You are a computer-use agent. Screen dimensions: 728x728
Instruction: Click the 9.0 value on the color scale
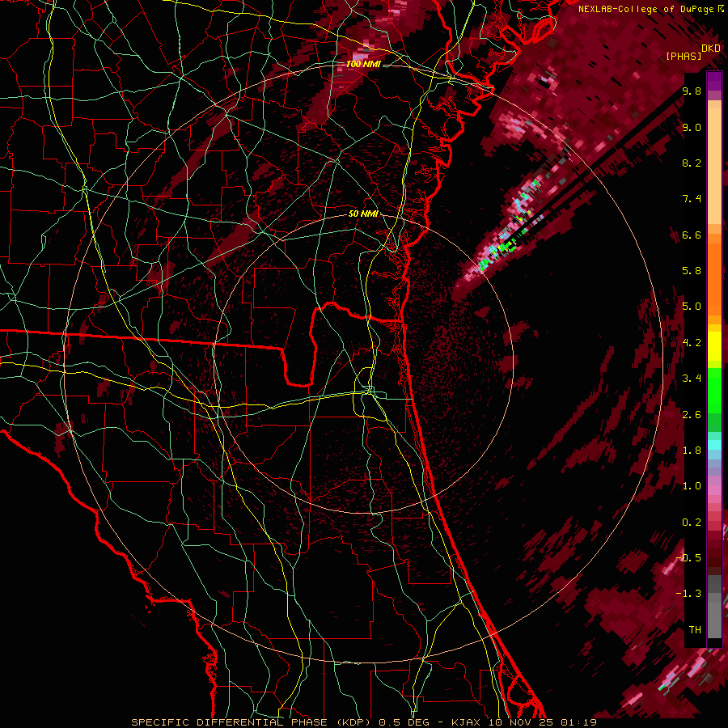[x=692, y=127]
